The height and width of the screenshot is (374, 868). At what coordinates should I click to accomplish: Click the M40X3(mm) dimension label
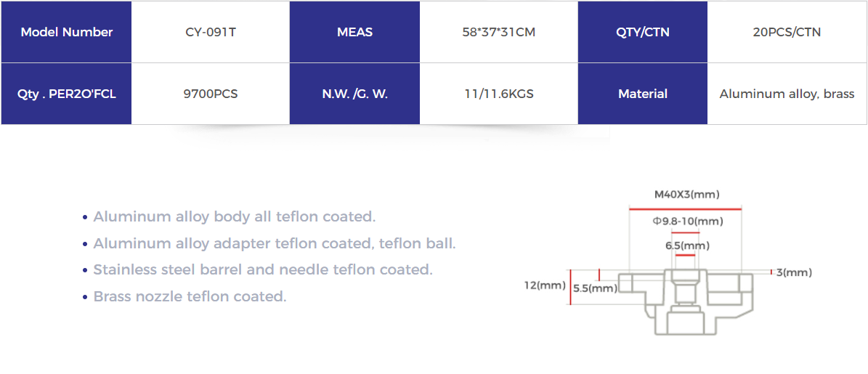[687, 194]
